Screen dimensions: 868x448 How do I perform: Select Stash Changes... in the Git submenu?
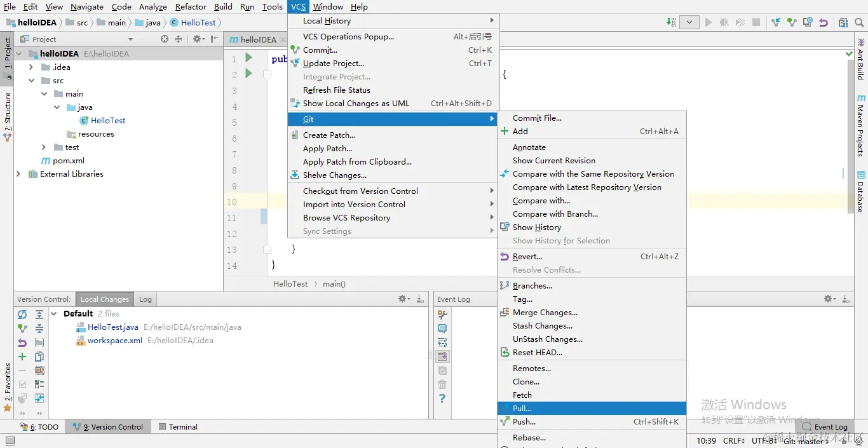[592, 326]
